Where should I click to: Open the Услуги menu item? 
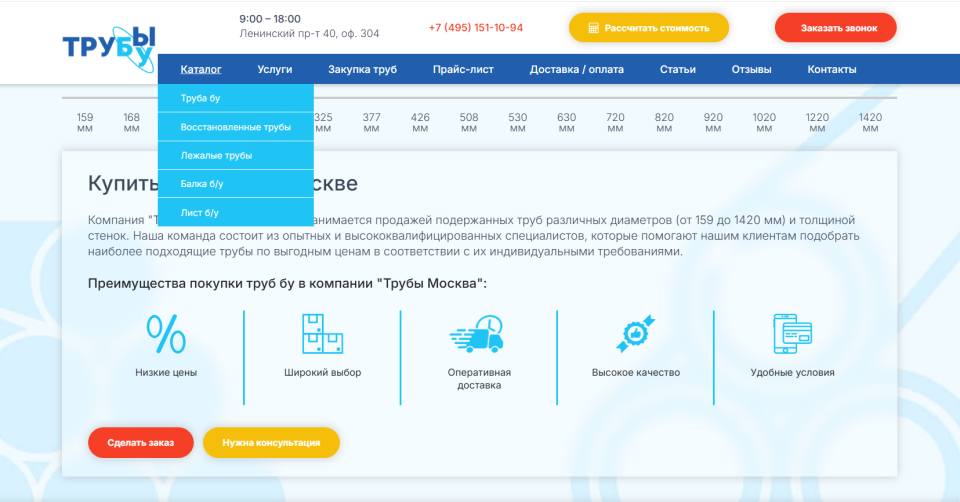pyautogui.click(x=275, y=69)
